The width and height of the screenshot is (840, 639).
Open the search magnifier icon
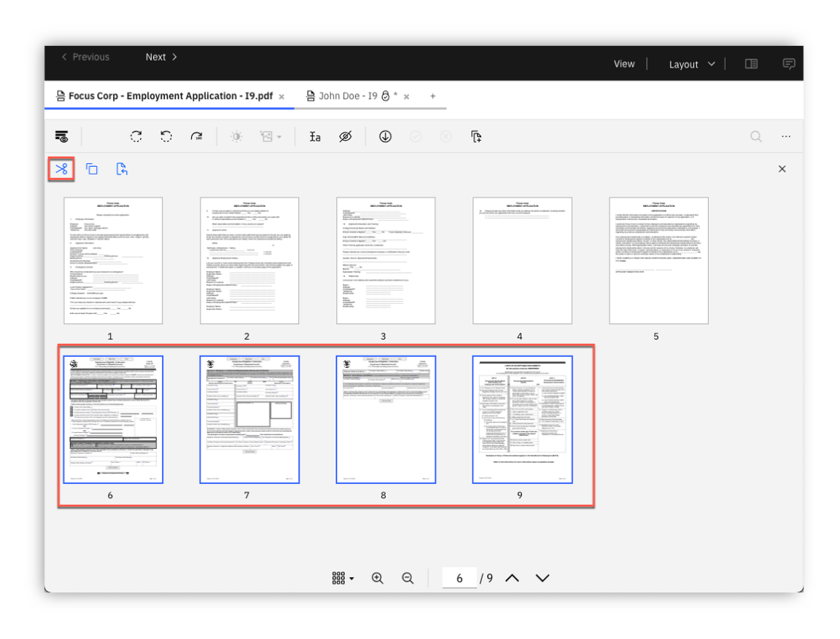coord(756,136)
